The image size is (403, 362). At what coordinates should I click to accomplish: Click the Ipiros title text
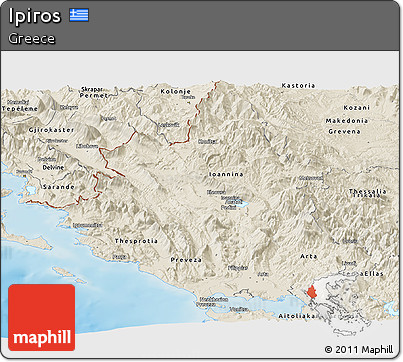tap(35, 16)
